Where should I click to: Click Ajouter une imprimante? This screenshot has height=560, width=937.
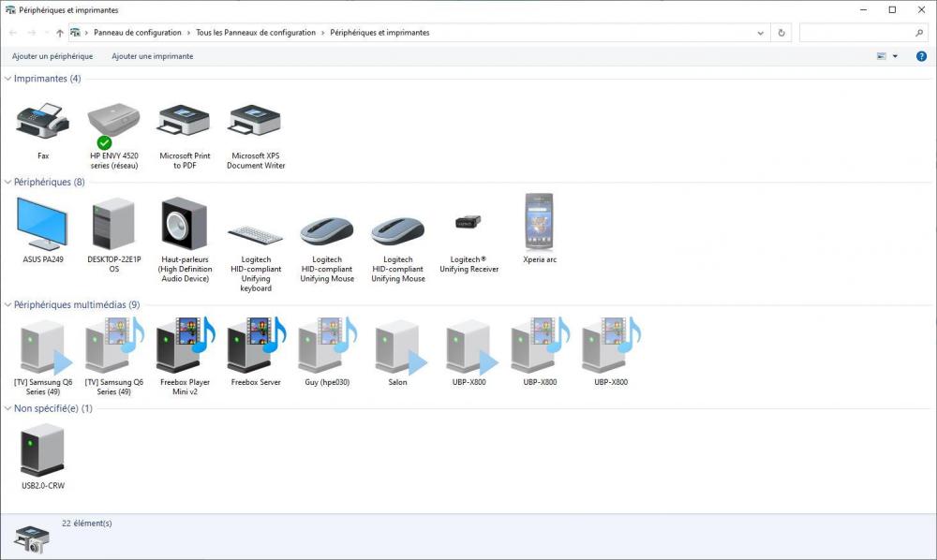coord(153,56)
